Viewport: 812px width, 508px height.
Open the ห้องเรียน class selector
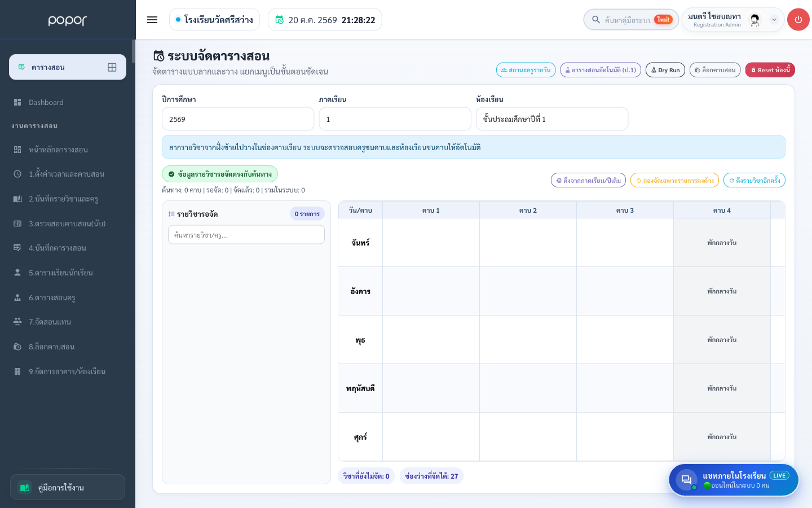[x=552, y=119]
